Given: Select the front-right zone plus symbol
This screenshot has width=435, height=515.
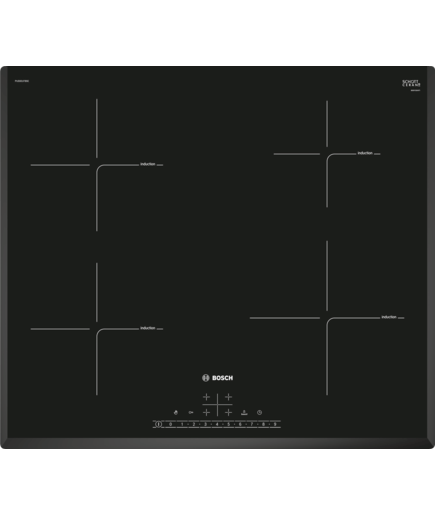Looking at the screenshot, I should pyautogui.click(x=228, y=412).
